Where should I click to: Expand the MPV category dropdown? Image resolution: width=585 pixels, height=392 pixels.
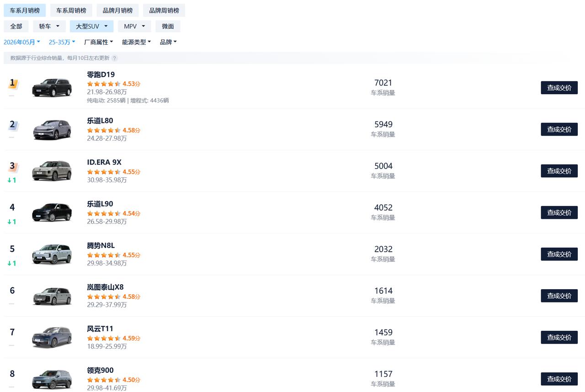[134, 26]
